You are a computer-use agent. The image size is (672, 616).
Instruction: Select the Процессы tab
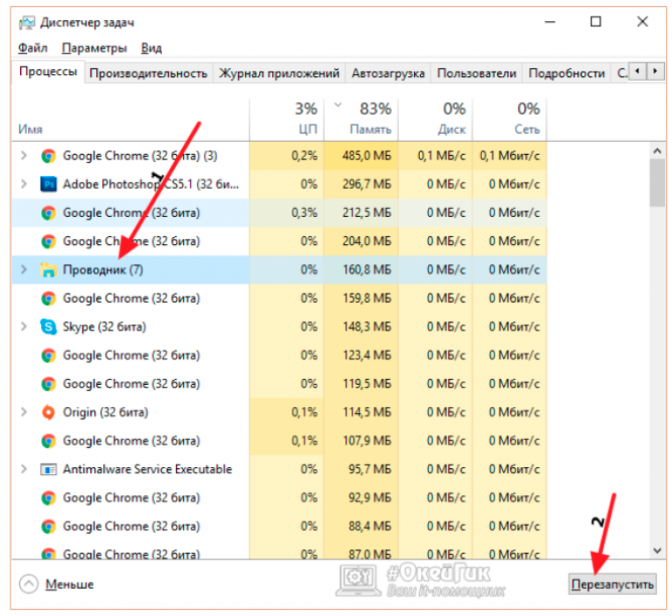click(x=48, y=72)
